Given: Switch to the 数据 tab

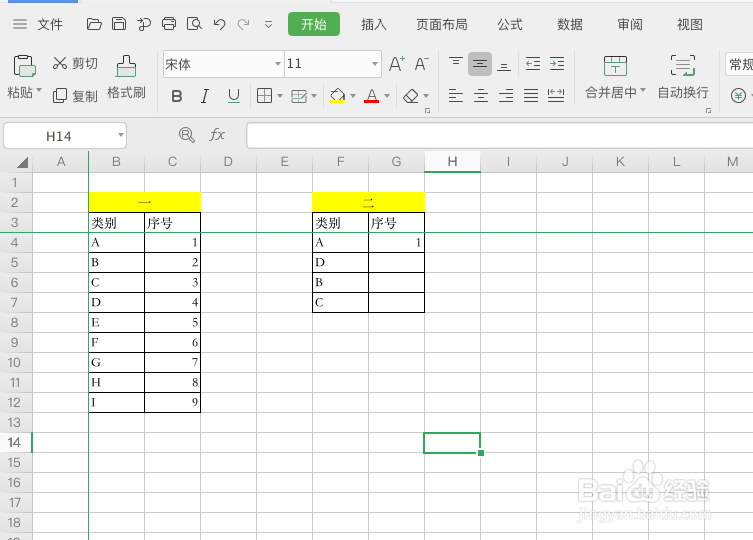Looking at the screenshot, I should pos(570,24).
